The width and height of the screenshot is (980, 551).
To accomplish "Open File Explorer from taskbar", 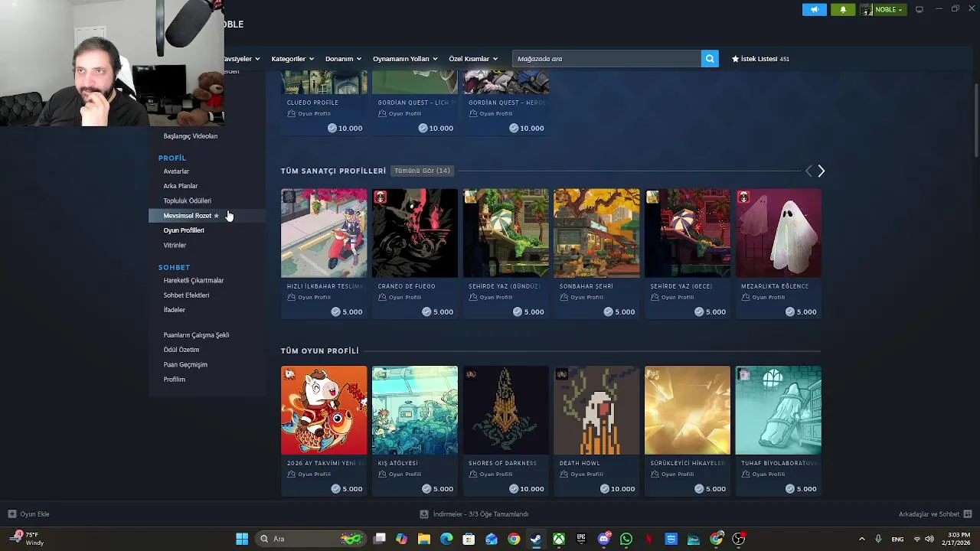I will [x=424, y=539].
